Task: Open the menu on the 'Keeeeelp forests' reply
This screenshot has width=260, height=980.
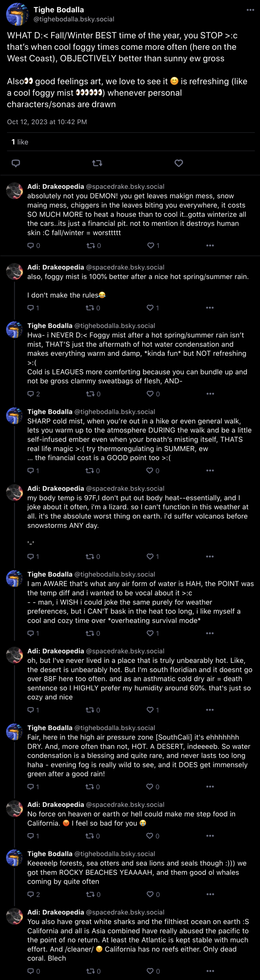Action: point(210,894)
